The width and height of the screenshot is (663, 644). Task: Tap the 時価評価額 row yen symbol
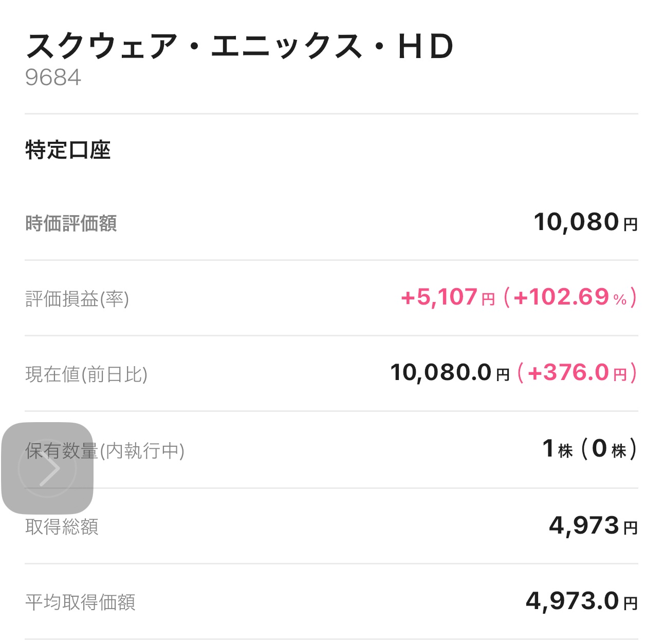point(631,225)
